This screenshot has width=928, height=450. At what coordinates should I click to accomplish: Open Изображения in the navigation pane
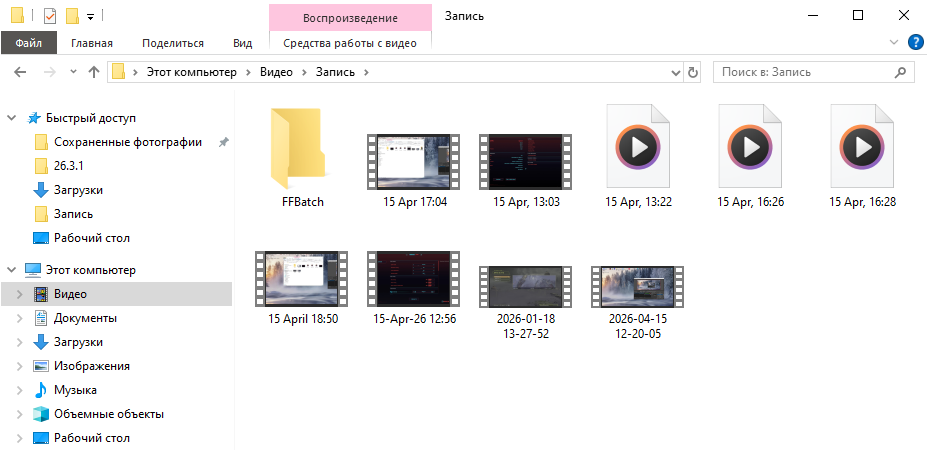click(92, 366)
